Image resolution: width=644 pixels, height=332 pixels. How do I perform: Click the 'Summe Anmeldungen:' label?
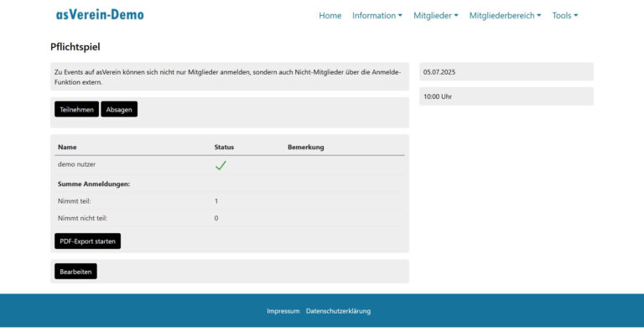[x=94, y=184]
